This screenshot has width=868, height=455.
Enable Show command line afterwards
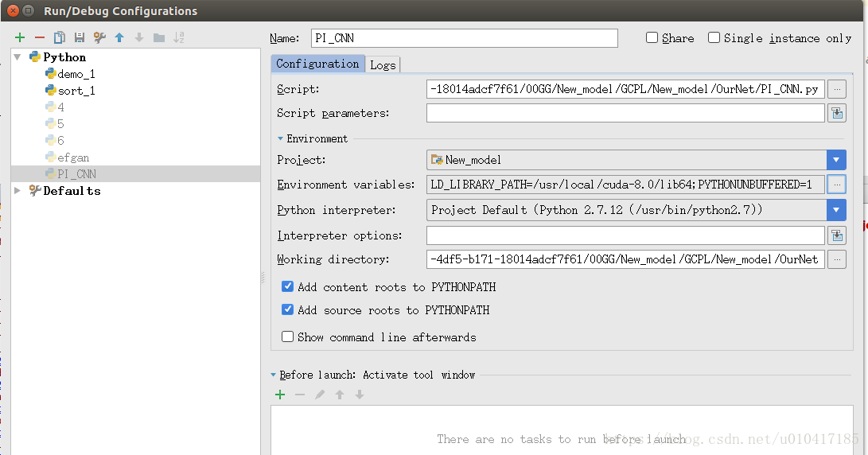tap(287, 336)
